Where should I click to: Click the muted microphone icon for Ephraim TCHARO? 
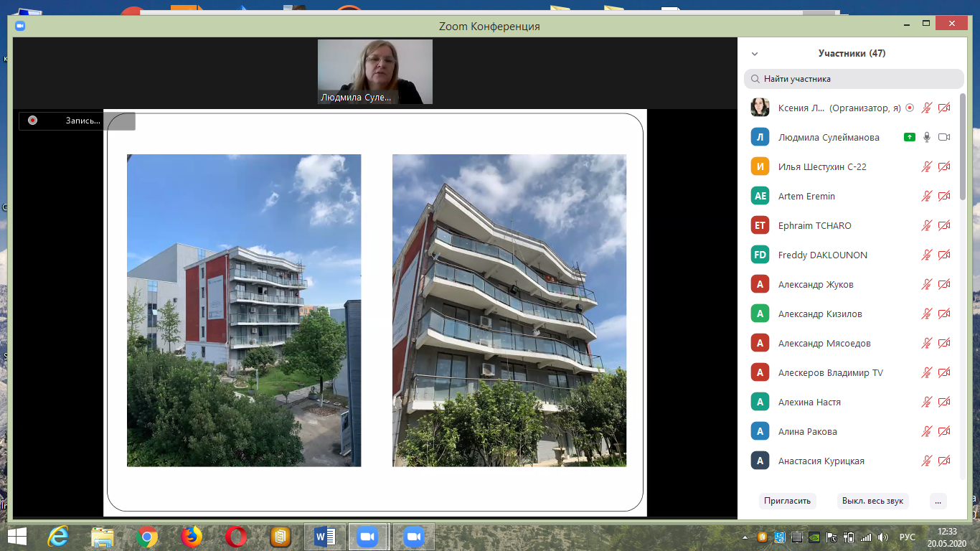[x=927, y=225]
